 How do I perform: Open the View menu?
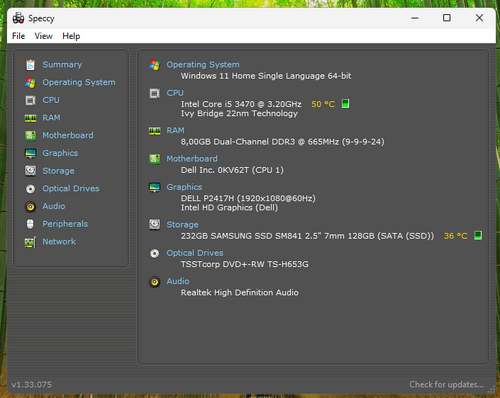(43, 36)
